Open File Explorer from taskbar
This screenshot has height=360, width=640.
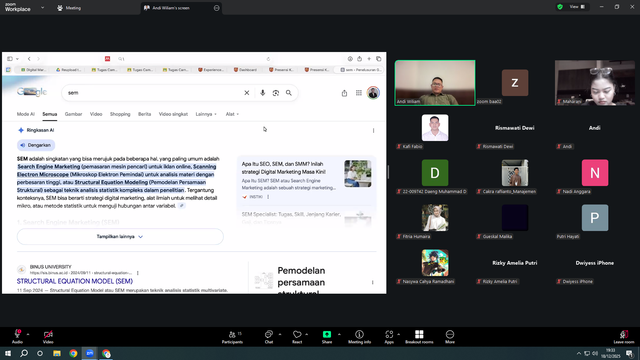point(57,353)
